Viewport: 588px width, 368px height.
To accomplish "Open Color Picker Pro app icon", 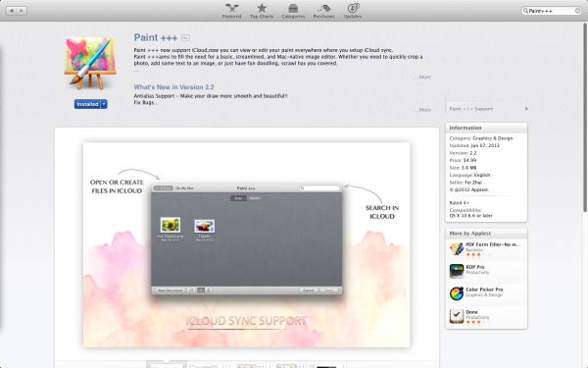I will [457, 293].
